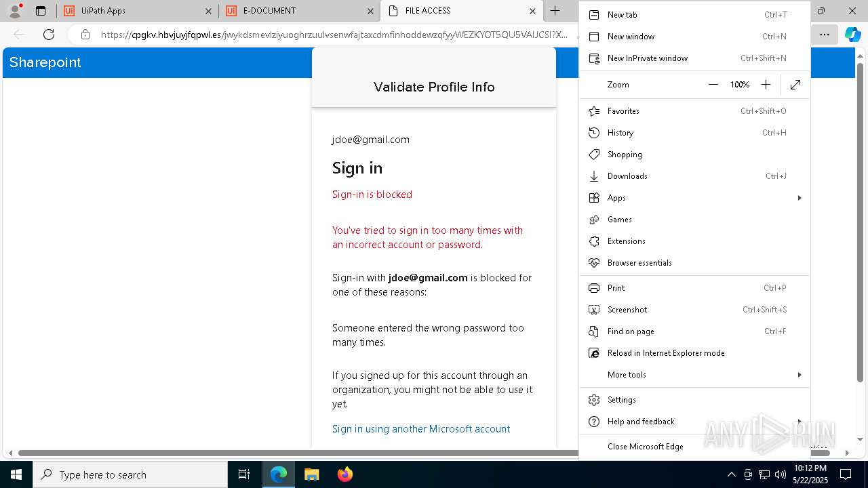Show hidden tray icons chevron
The image size is (868, 488).
(x=731, y=474)
